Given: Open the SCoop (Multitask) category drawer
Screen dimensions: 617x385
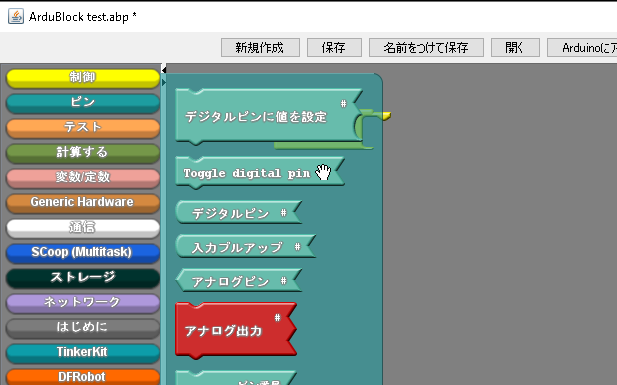Looking at the screenshot, I should click(83, 253).
